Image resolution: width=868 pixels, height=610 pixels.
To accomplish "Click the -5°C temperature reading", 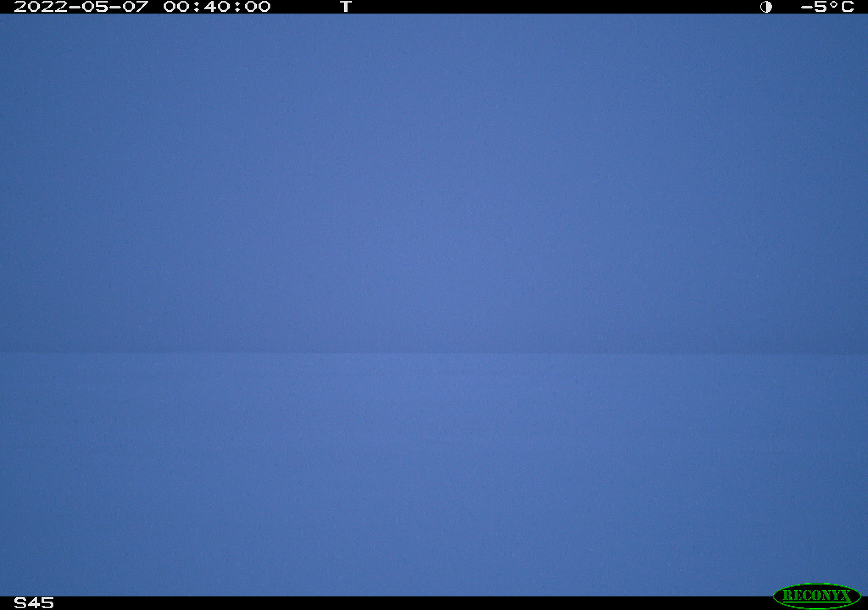I will pyautogui.click(x=827, y=7).
